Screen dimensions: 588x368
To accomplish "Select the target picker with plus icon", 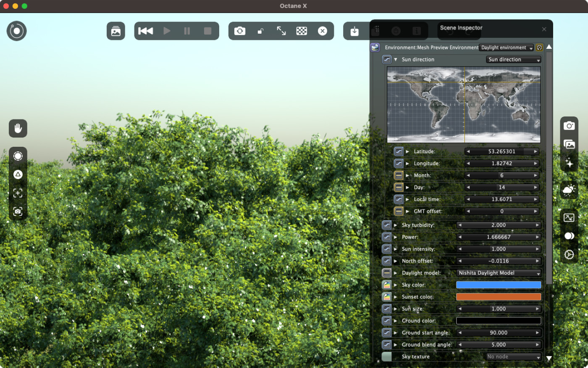I will click(x=18, y=193).
